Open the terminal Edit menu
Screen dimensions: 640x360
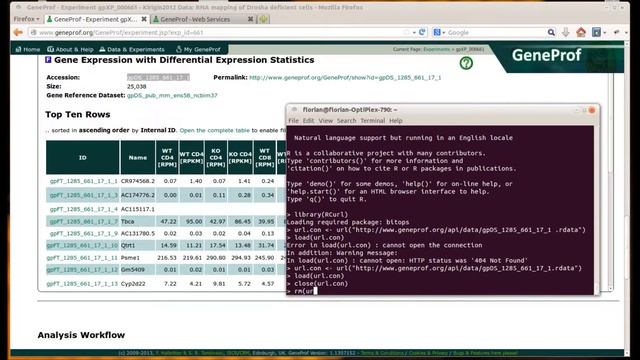(308, 121)
